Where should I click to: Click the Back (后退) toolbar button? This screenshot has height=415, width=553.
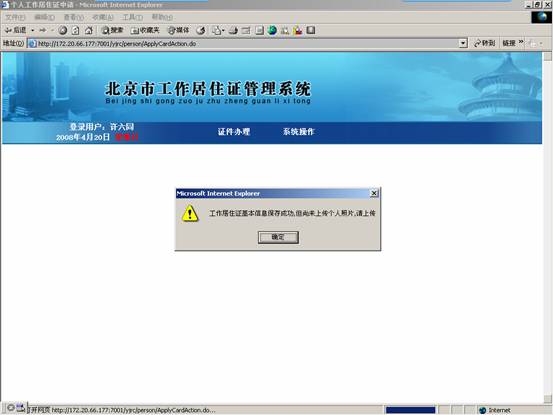pos(16,30)
